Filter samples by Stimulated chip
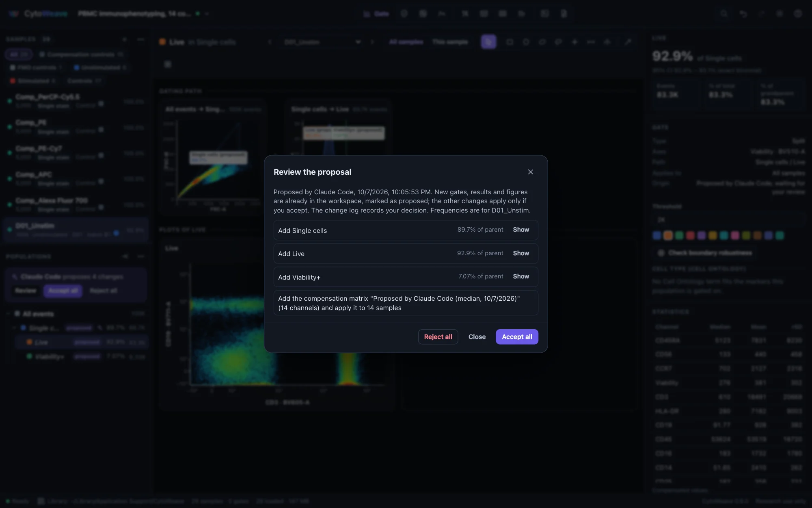Viewport: 812px width, 508px height. [32, 81]
